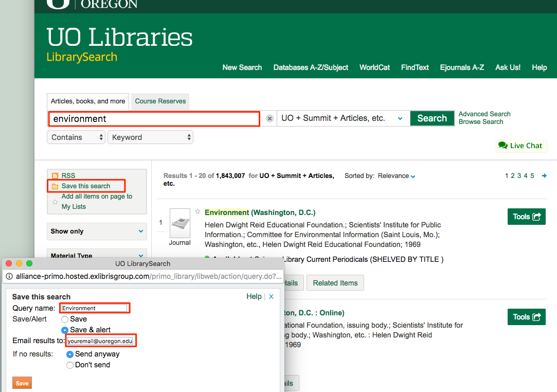
Task: Click the Query name input field
Action: (x=95, y=308)
